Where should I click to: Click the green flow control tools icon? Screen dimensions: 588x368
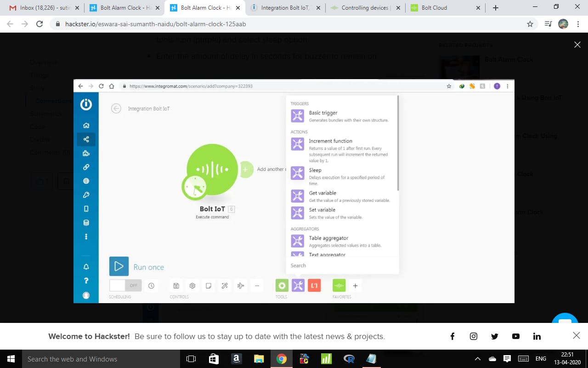[282, 286]
